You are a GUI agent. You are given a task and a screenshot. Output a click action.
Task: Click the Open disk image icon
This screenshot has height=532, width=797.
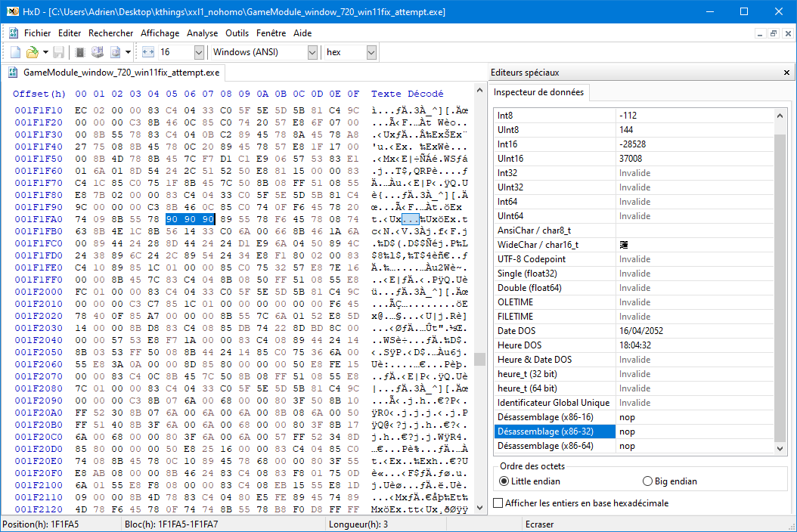click(x=116, y=52)
